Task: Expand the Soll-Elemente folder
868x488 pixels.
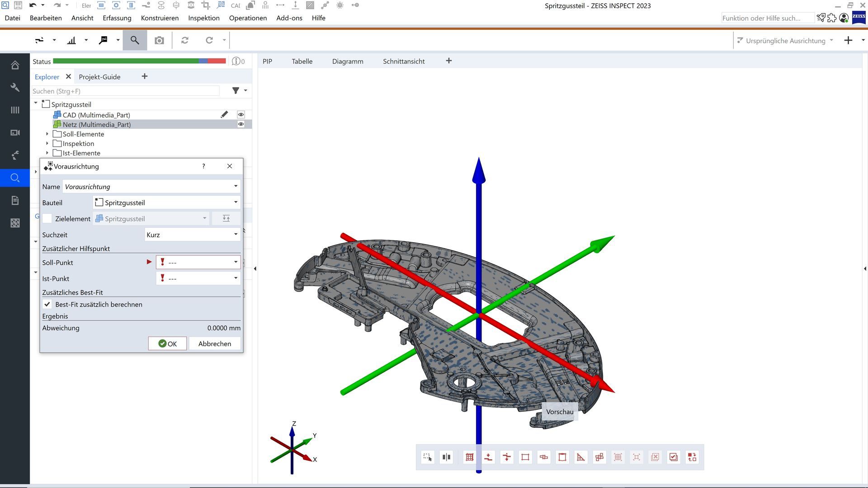Action: tap(47, 134)
